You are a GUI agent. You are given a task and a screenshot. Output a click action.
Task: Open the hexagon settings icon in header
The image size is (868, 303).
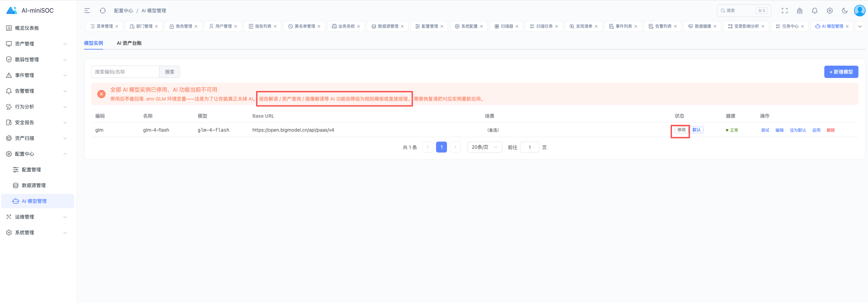pyautogui.click(x=830, y=11)
